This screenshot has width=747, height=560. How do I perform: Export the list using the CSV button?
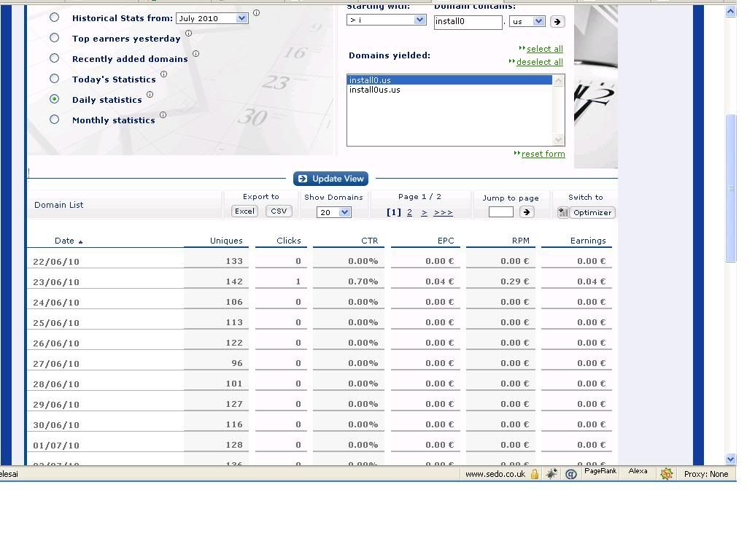click(x=279, y=211)
